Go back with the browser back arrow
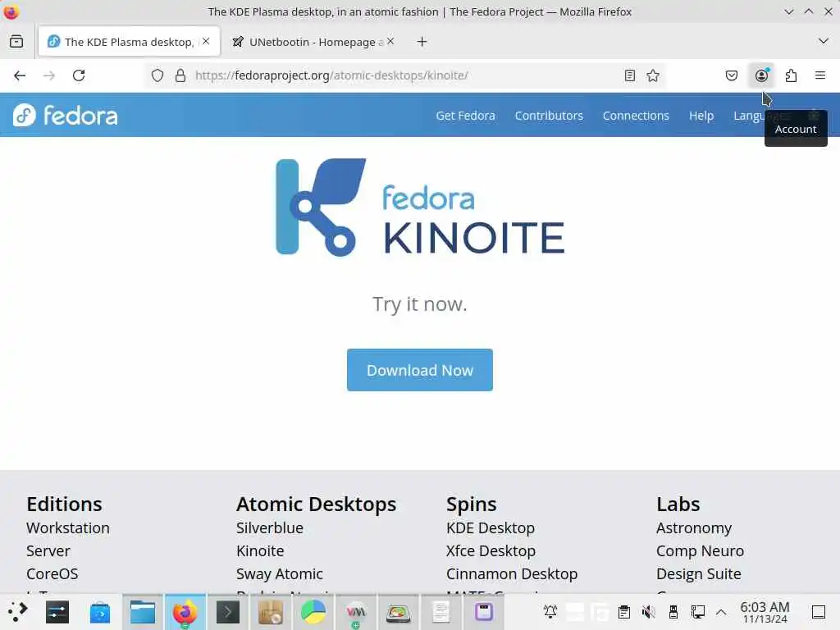This screenshot has height=630, width=840. [20, 75]
